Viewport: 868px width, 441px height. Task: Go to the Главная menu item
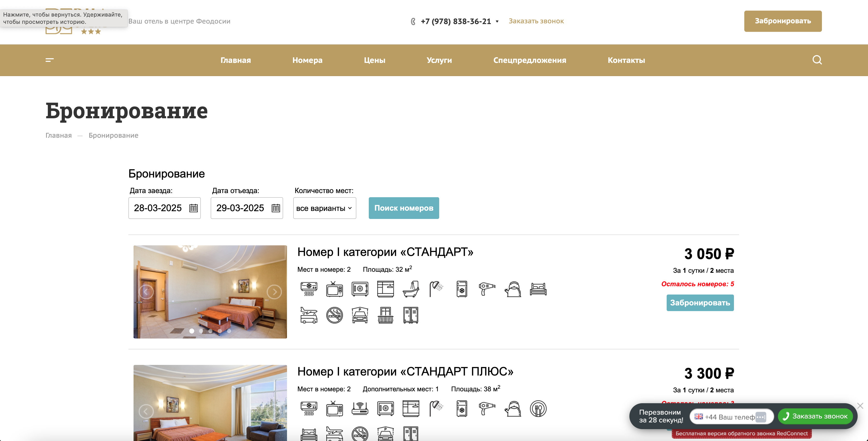[236, 60]
